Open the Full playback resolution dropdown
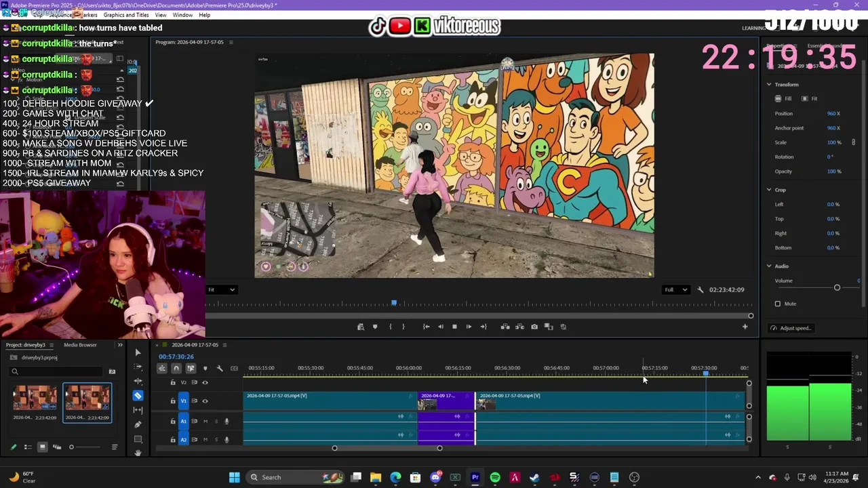Image resolution: width=868 pixels, height=488 pixels. point(675,289)
